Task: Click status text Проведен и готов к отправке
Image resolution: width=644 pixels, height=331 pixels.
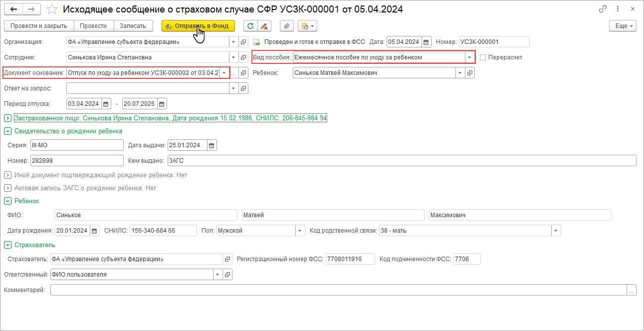Action: 314,42
